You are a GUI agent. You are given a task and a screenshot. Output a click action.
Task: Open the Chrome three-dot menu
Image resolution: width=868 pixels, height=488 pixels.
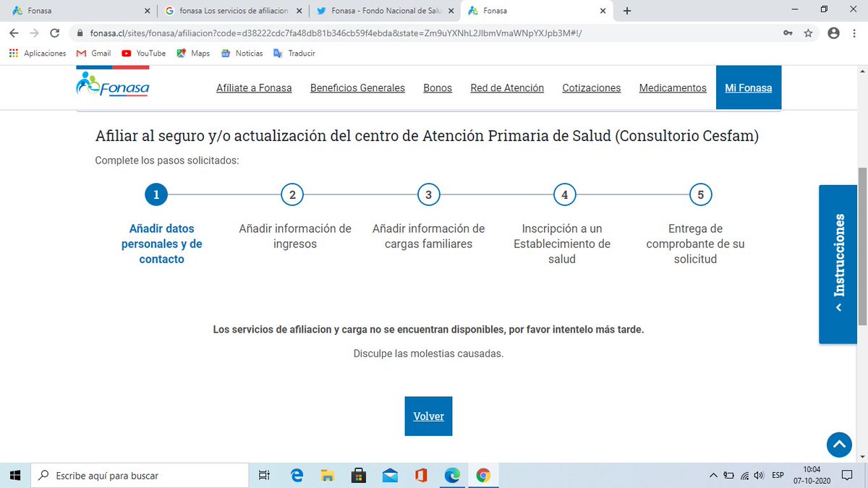(854, 33)
